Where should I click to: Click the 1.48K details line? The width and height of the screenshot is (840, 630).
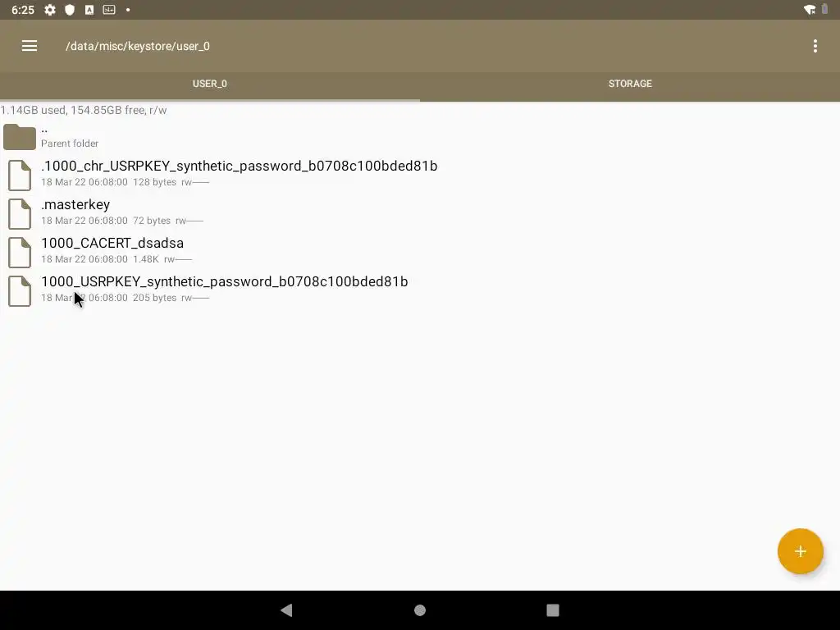point(116,259)
